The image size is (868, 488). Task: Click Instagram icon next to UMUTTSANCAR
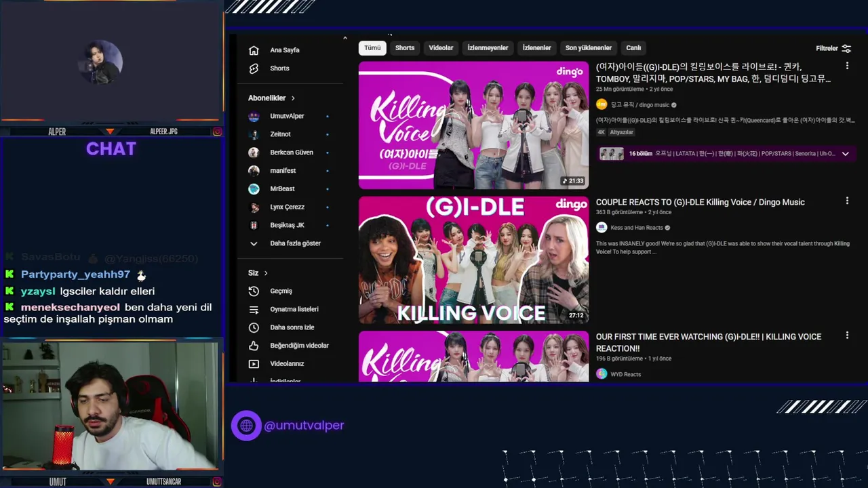(217, 482)
